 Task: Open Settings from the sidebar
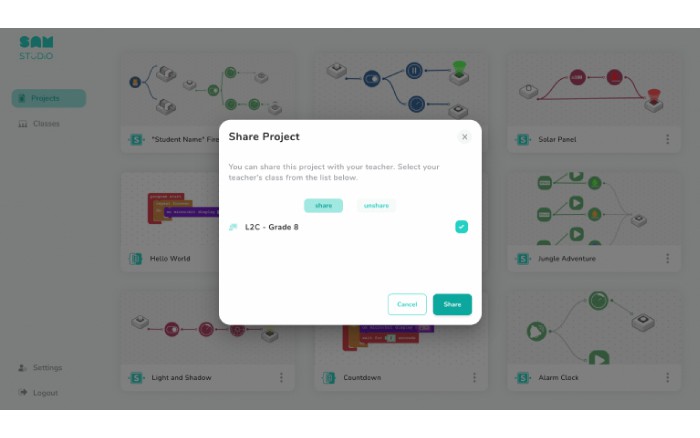click(40, 367)
